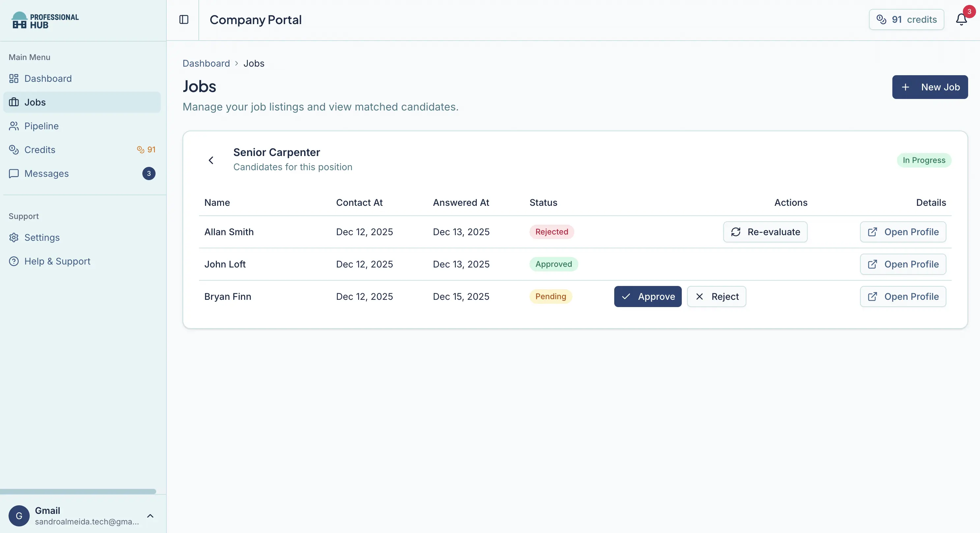Viewport: 980px width, 533px height.
Task: Create a New Job
Action: tap(930, 87)
